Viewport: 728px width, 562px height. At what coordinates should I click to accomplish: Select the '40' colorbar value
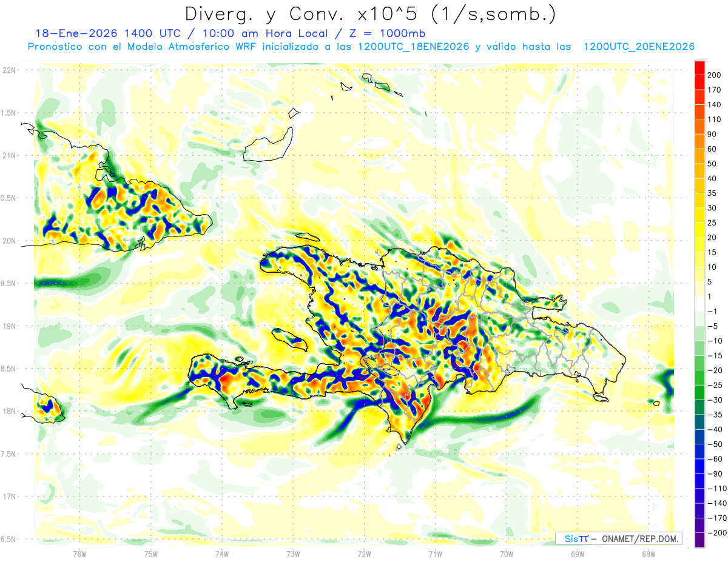pos(712,178)
